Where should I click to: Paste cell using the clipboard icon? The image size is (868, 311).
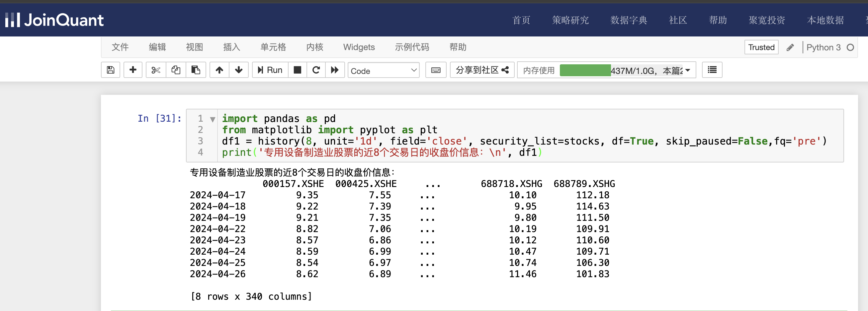point(196,70)
